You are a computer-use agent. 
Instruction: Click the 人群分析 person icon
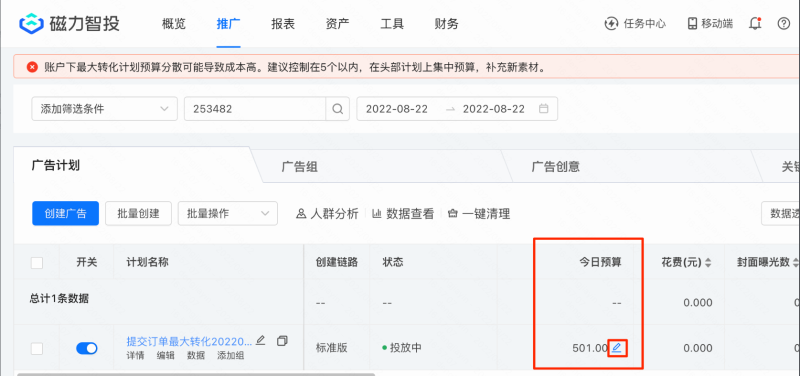(x=301, y=214)
